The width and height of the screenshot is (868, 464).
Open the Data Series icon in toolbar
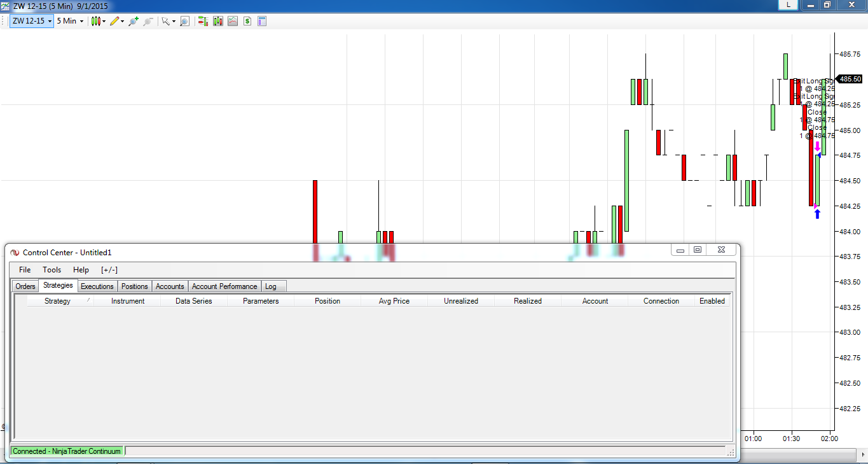(x=218, y=21)
